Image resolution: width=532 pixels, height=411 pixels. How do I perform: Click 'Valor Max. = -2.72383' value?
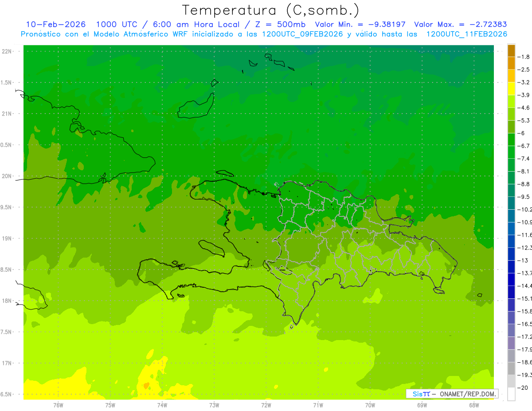pos(460,24)
